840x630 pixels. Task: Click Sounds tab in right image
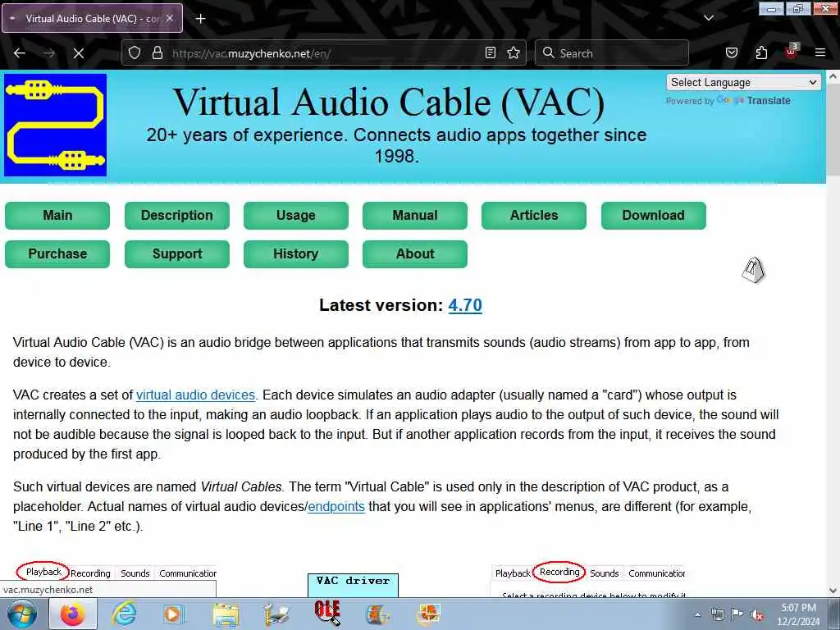[605, 573]
